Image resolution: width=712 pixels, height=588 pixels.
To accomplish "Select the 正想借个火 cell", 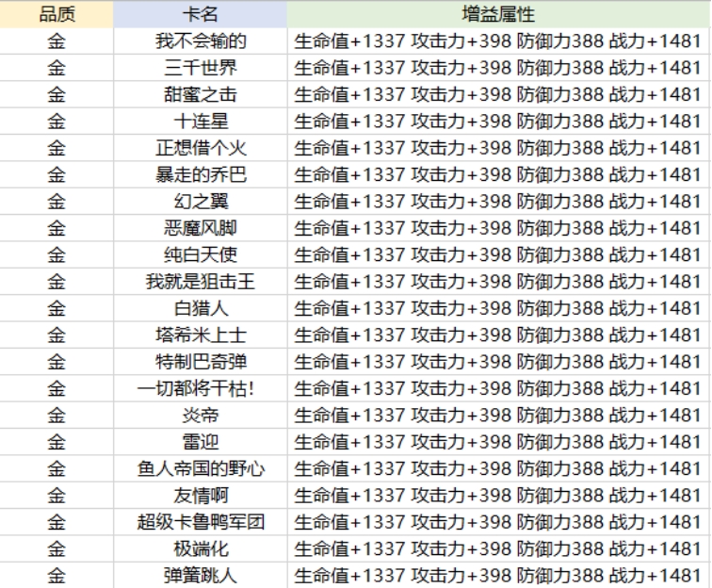I will (201, 148).
